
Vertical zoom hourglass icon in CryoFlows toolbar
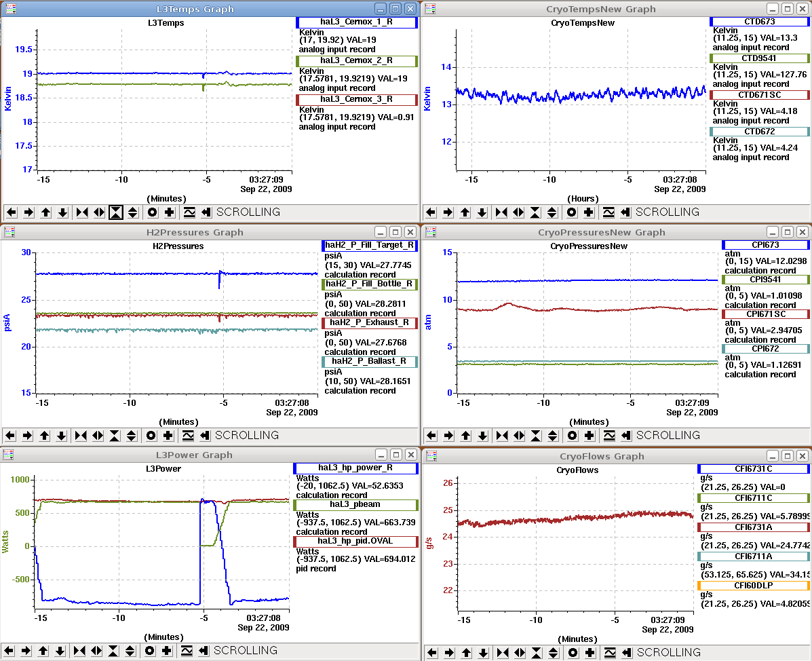click(x=537, y=653)
